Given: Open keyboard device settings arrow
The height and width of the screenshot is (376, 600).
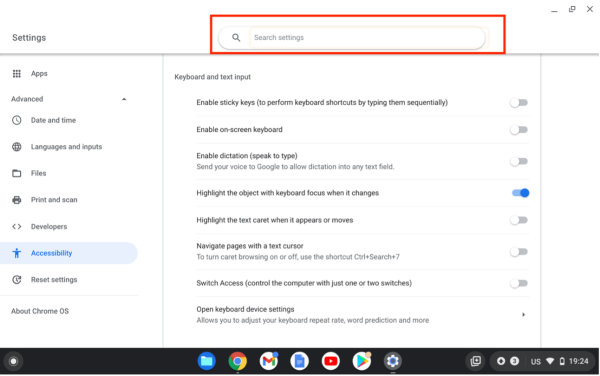Looking at the screenshot, I should pyautogui.click(x=523, y=314).
